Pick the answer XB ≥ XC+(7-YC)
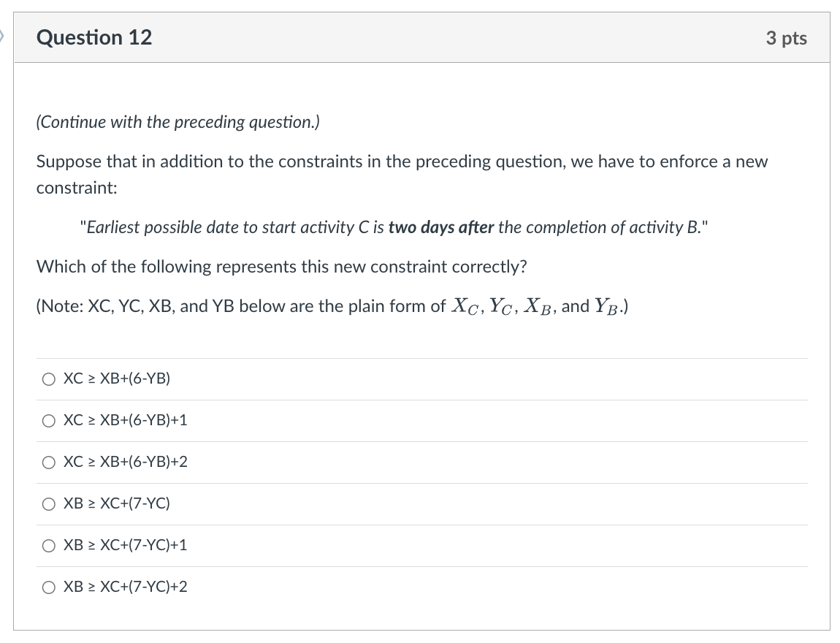Screen dimensions: 840x643 pyautogui.click(x=49, y=503)
